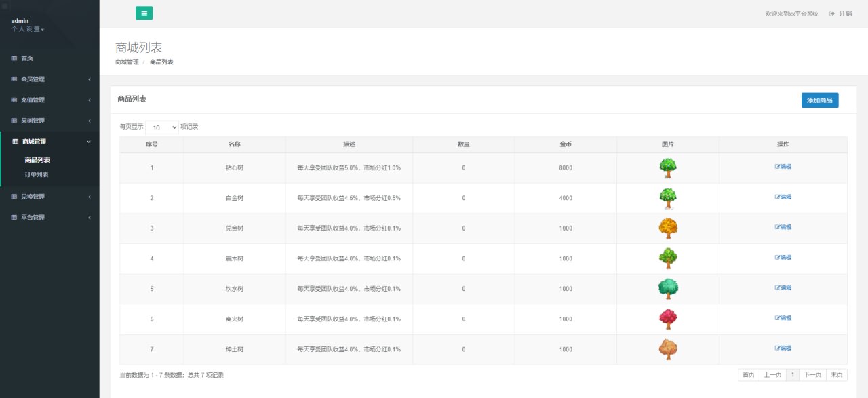The height and width of the screenshot is (398, 868).
Task: Open 订单列表 in the sidebar submenu
Action: click(x=37, y=175)
